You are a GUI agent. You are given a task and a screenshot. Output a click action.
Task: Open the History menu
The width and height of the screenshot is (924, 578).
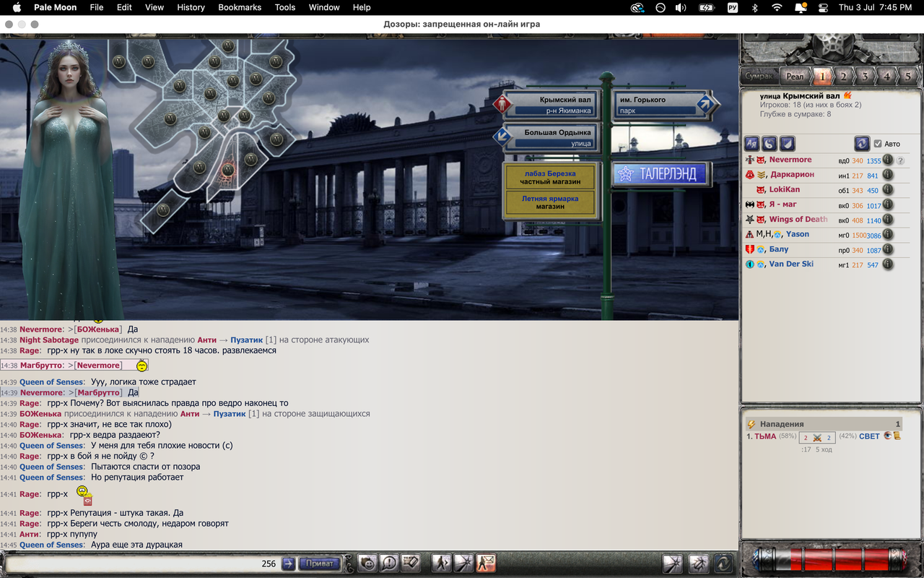[x=191, y=7]
